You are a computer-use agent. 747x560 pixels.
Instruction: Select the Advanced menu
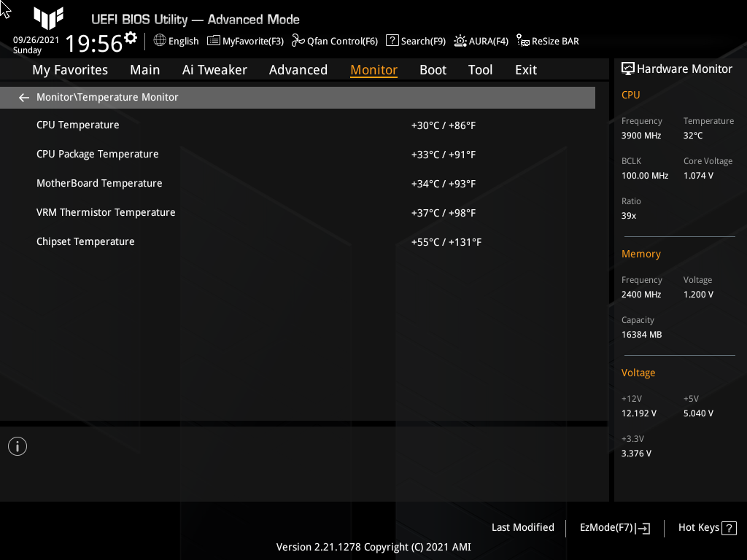coord(298,69)
